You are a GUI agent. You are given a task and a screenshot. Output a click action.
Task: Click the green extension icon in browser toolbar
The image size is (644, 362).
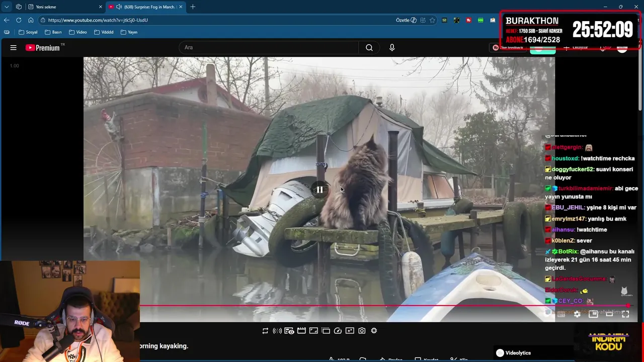point(480,20)
